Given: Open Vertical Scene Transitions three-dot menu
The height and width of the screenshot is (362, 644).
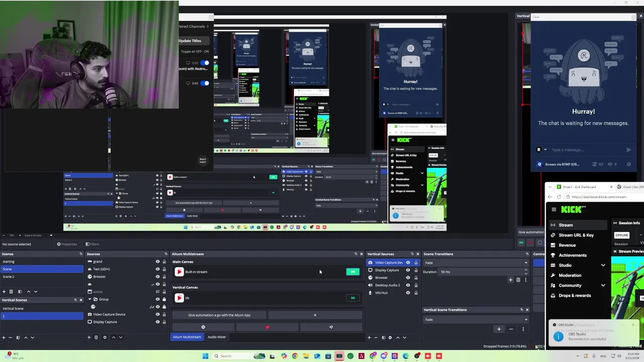Looking at the screenshot, I should pos(523,329).
